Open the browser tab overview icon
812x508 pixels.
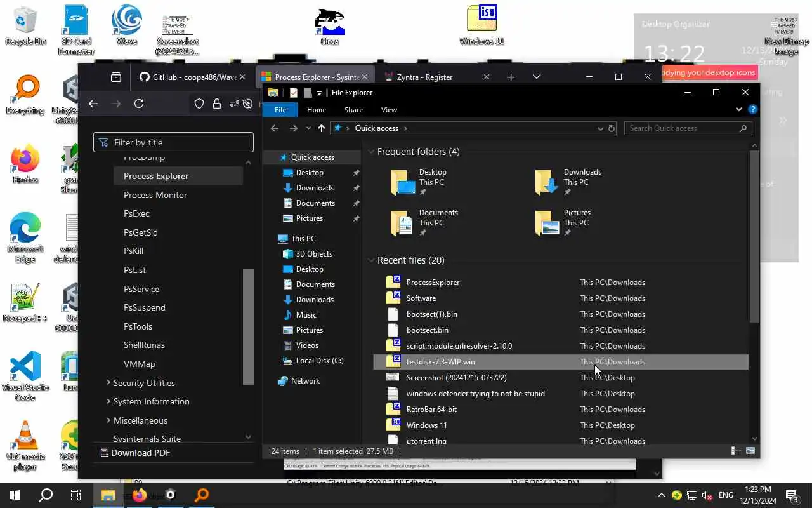pyautogui.click(x=116, y=77)
